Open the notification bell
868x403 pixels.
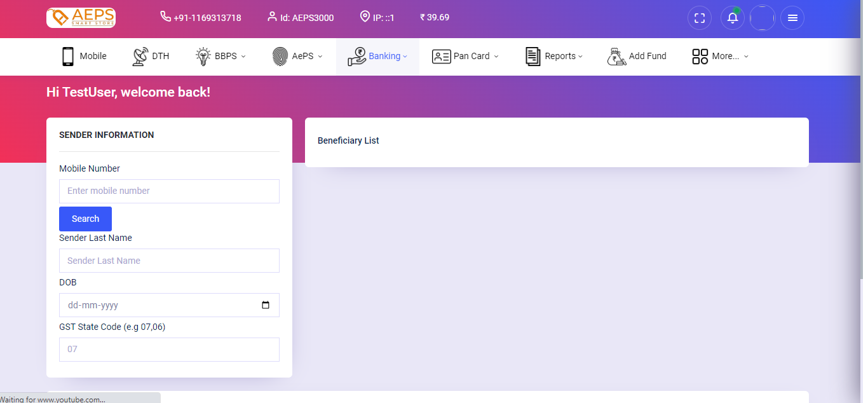[732, 18]
